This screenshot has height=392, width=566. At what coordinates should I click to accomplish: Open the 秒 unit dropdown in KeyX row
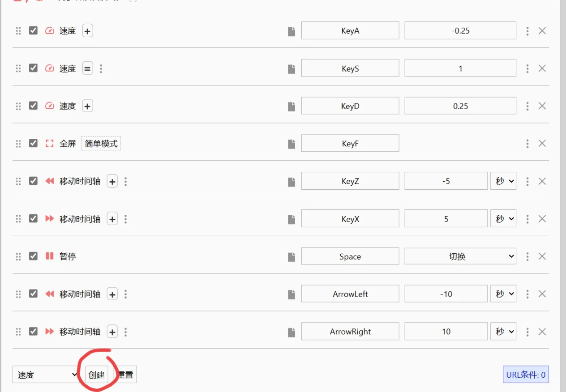coord(503,219)
